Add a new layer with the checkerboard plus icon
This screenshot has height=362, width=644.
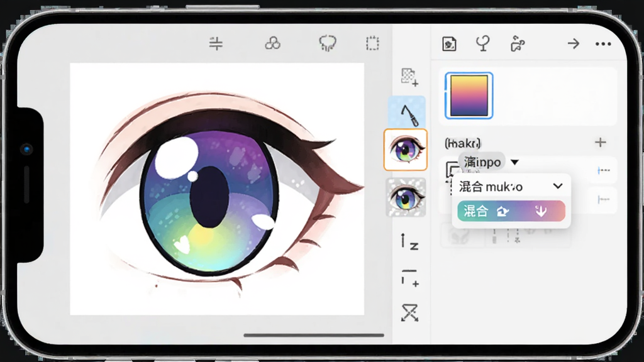[409, 77]
